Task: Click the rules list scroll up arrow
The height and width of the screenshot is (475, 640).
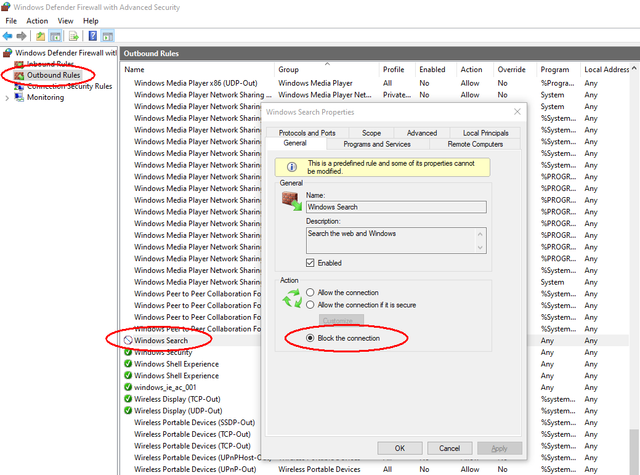Action: click(x=634, y=68)
